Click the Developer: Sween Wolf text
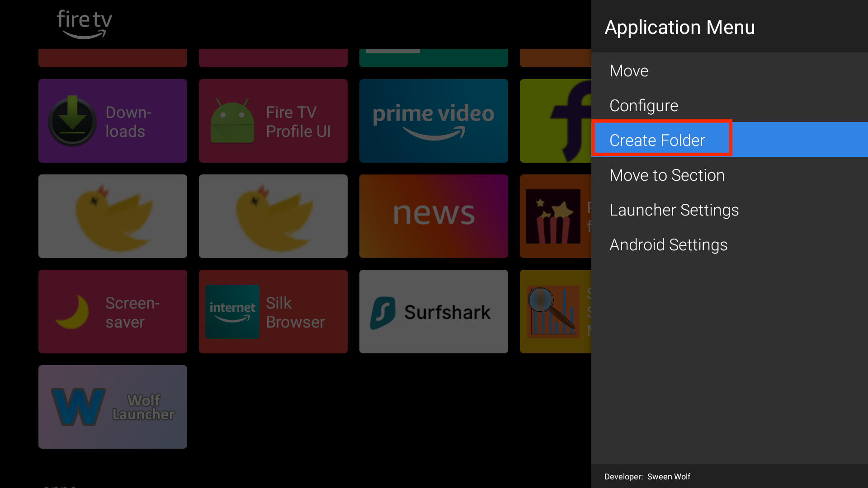This screenshot has height=488, width=868. click(647, 476)
